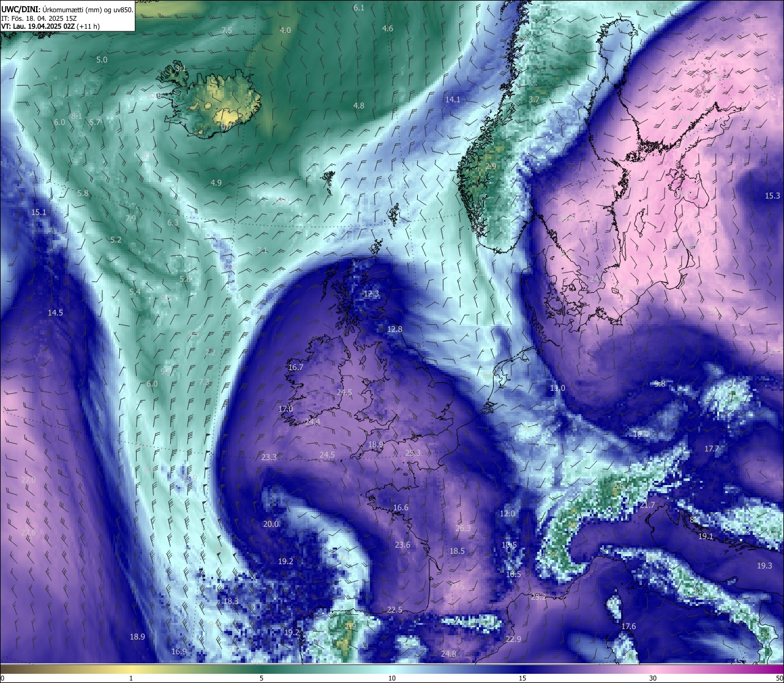Image resolution: width=784 pixels, height=683 pixels.
Task: Click the 24.8 value near the bottom edge
Action: point(448,654)
